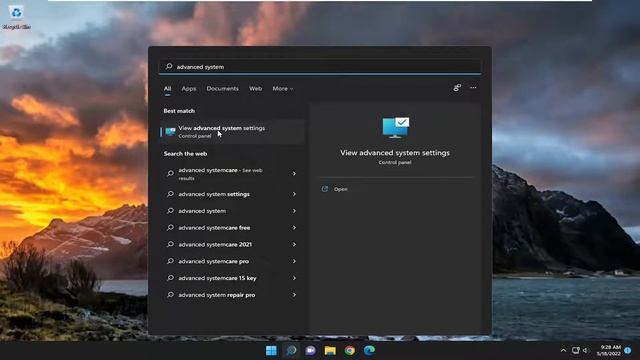Open the More dropdown filter
Viewport: 640px width, 360px height.
coord(282,89)
